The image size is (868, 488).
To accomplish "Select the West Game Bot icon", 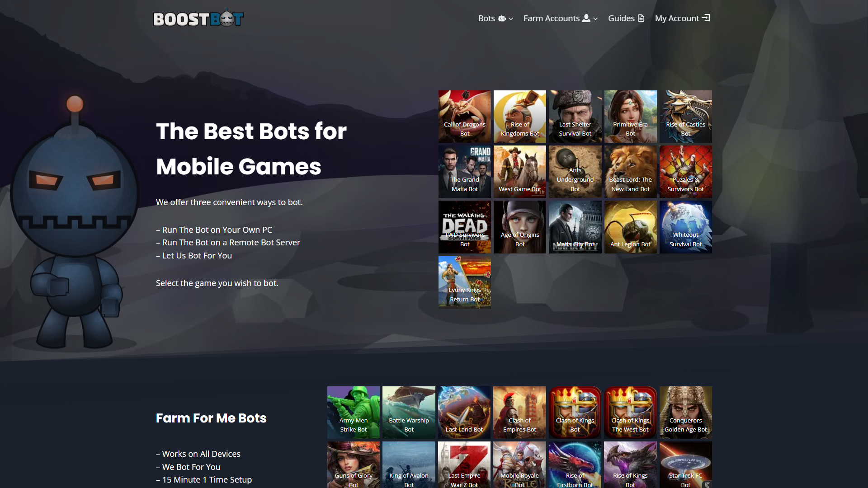I will 520,172.
